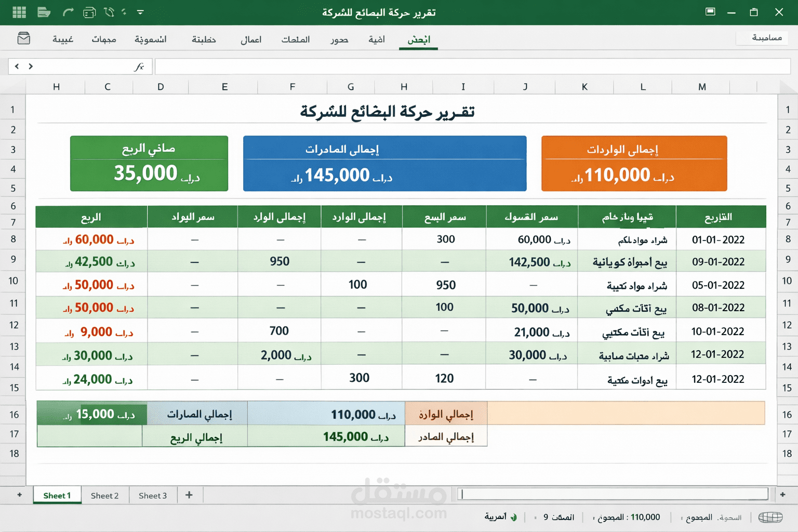Switch to the 'مجهات' ribbon tab

(104, 39)
